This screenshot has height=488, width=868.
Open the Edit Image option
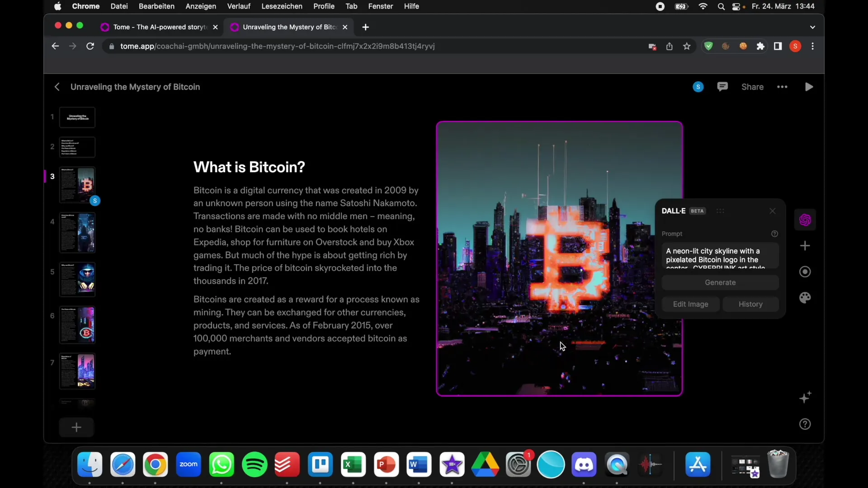[690, 304]
